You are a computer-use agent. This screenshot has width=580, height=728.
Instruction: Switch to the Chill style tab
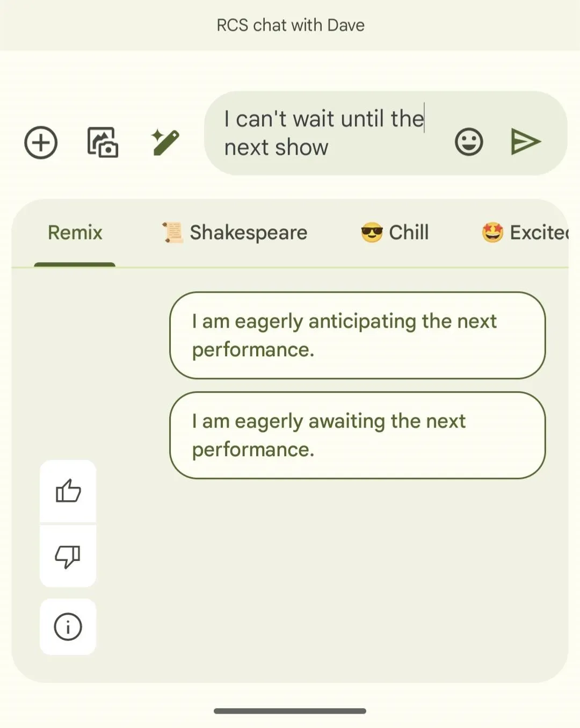[x=395, y=233]
